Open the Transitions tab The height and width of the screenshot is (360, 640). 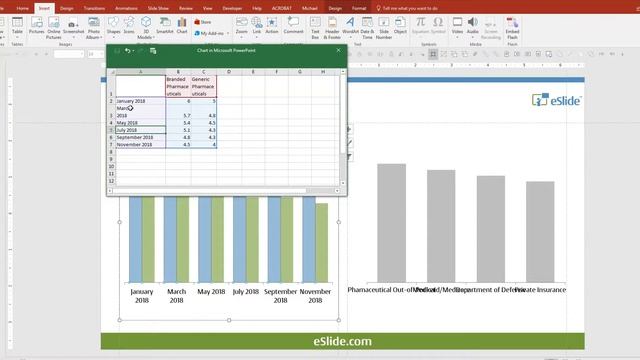(94, 8)
